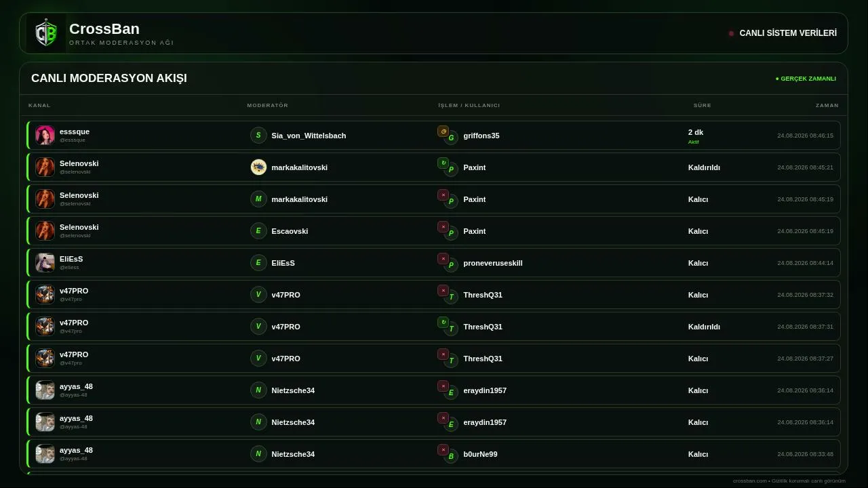
Task: Open esssque channel avatar
Action: point(45,136)
